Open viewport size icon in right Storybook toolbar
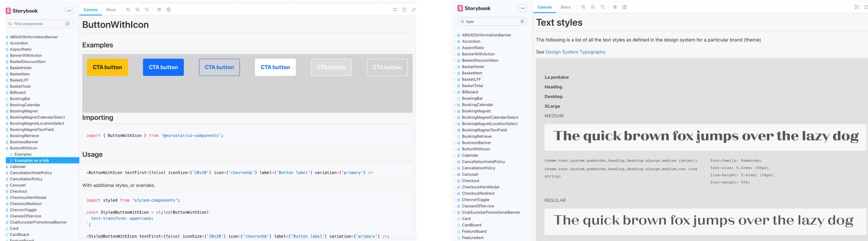 pyautogui.click(x=615, y=7)
